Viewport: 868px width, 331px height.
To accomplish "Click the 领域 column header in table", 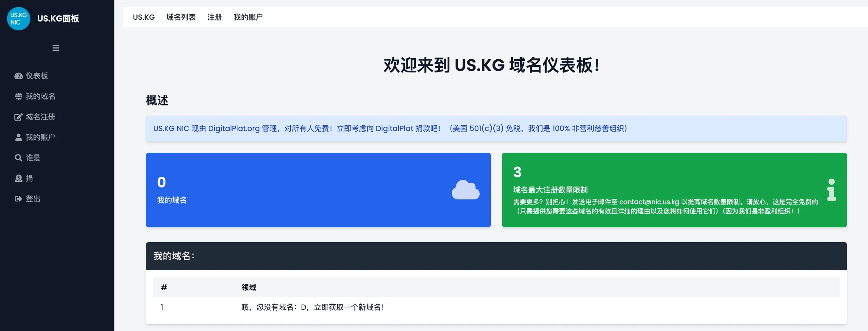I will 249,287.
